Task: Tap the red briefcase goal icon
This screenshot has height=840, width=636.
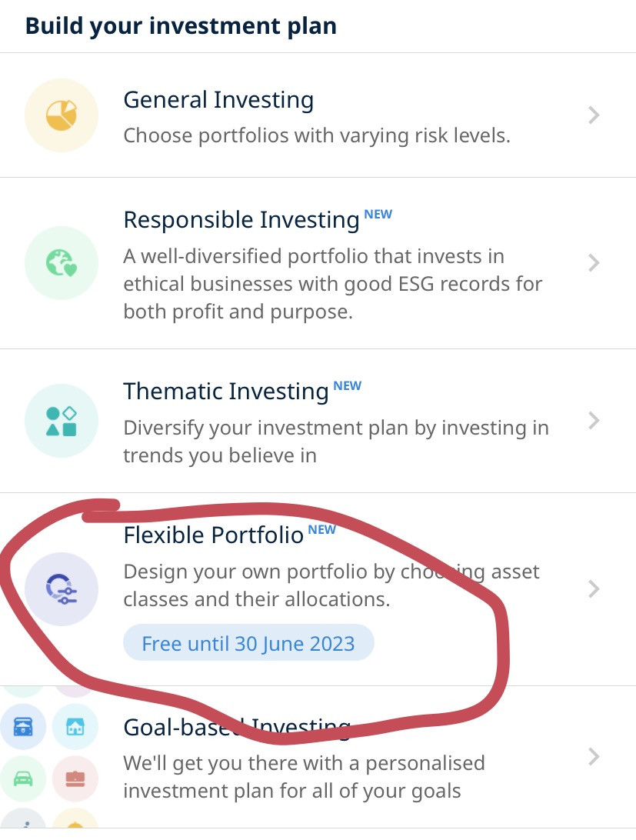Action: tap(75, 778)
